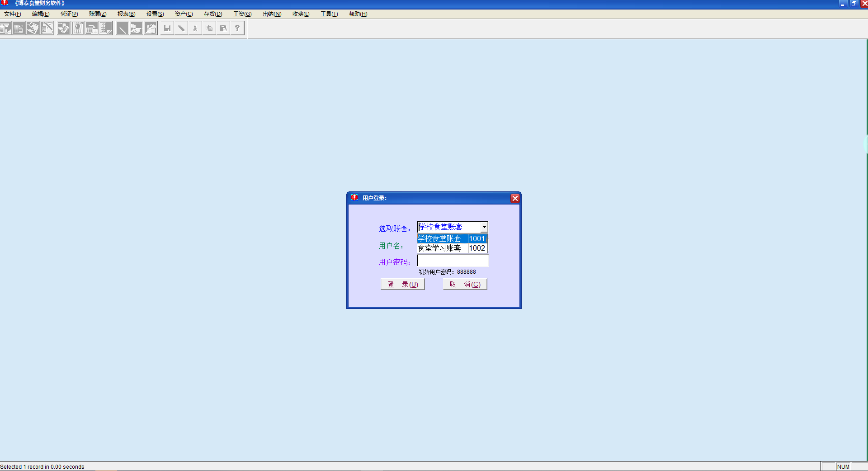
Task: Click the spreadsheet tables toolbar icon
Action: click(x=92, y=29)
